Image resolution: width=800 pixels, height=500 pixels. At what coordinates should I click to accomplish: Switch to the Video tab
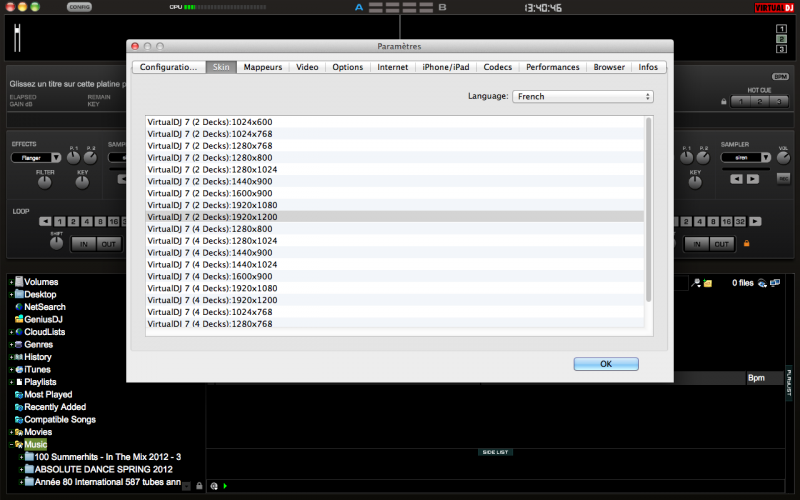tap(307, 67)
